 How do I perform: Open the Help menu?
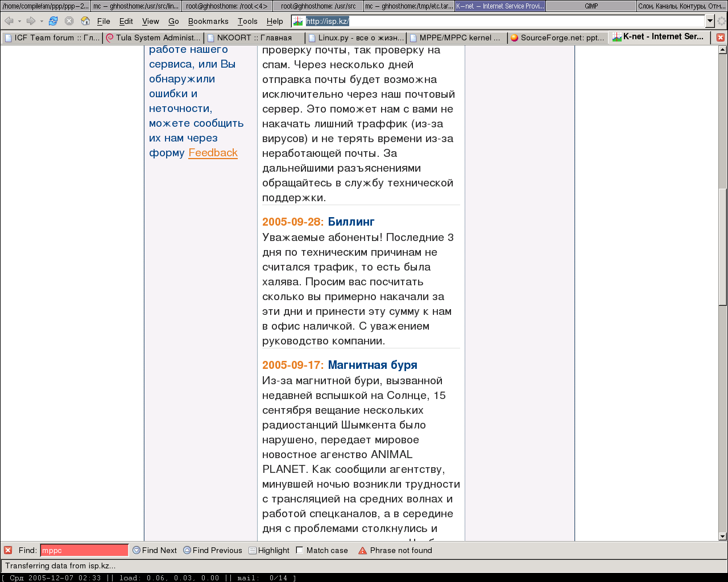coord(275,21)
